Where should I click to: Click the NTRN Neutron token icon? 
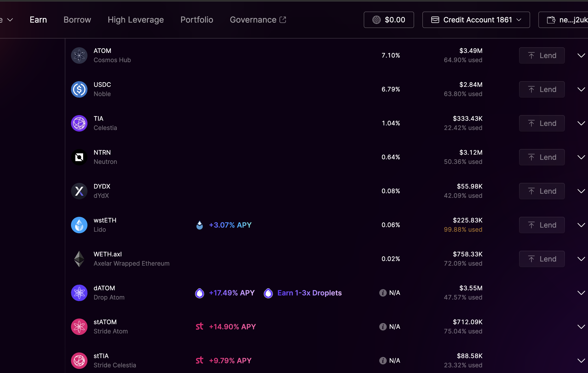coord(79,157)
